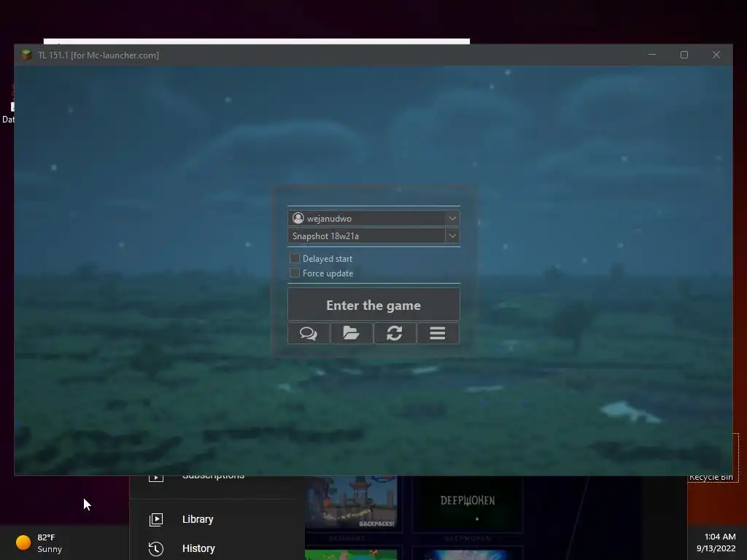The height and width of the screenshot is (560, 747).
Task: Close the TL launcher window
Action: (716, 55)
